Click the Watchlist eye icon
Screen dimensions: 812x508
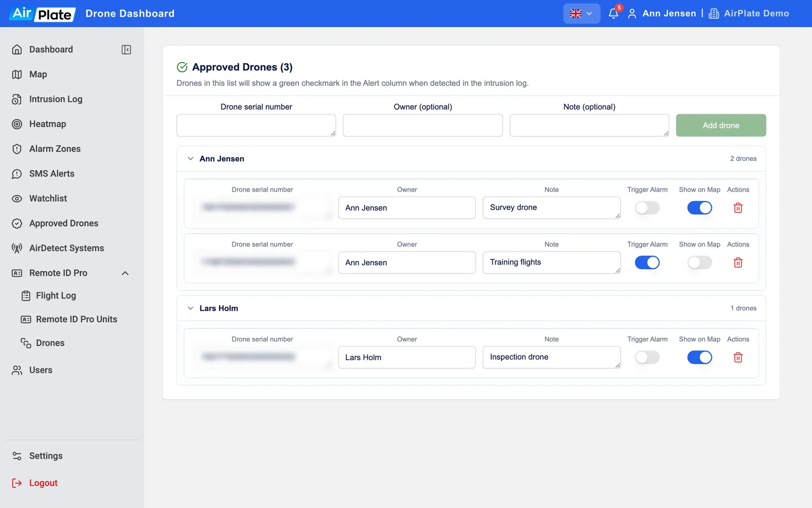click(17, 199)
